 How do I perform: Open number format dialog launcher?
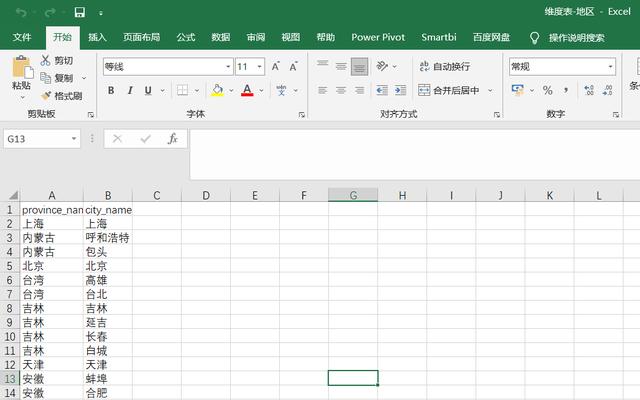coord(616,115)
